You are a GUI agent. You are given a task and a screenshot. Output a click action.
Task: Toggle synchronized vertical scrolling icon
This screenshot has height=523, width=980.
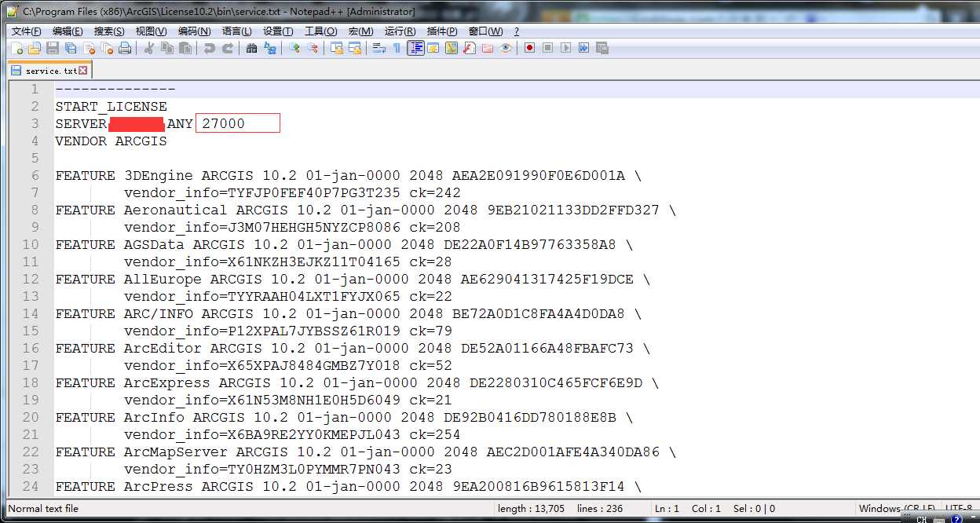pos(336,48)
